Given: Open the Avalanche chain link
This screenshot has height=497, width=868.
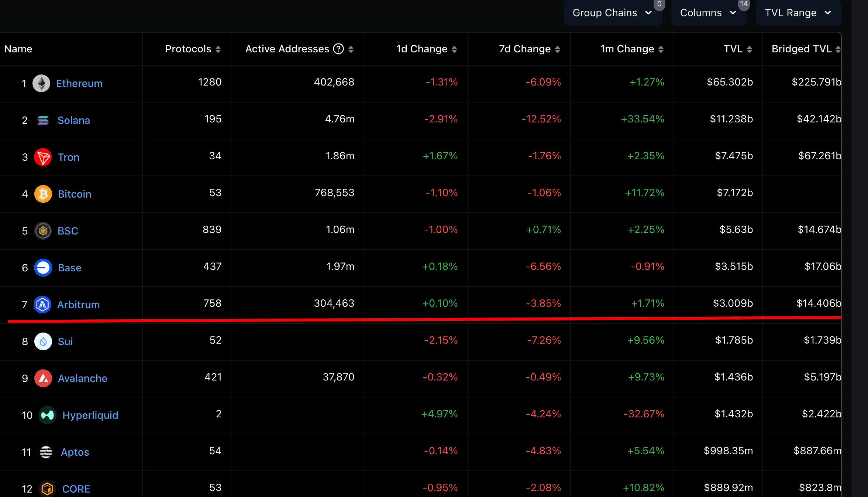Looking at the screenshot, I should tap(83, 378).
